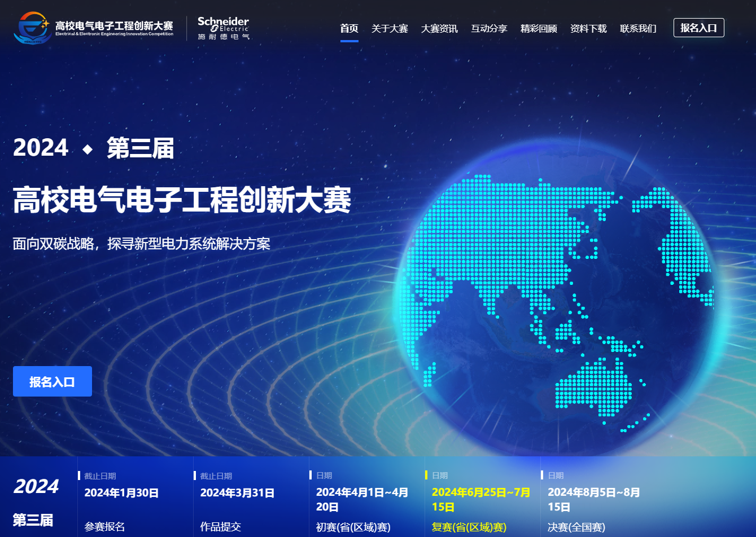Click the Schneider Electric logo
This screenshot has width=756, height=537.
(222, 27)
